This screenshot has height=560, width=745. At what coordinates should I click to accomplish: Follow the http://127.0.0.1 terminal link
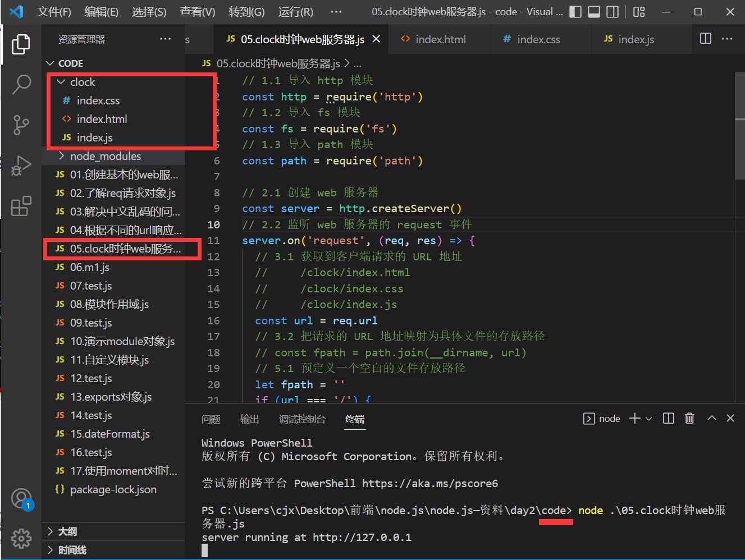click(x=362, y=537)
